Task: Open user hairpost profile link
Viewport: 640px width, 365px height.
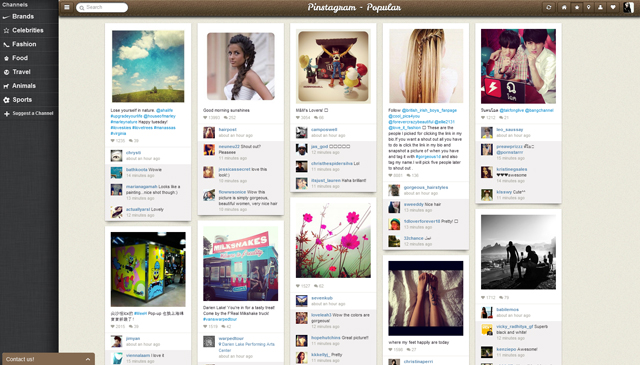Action: pos(228,129)
